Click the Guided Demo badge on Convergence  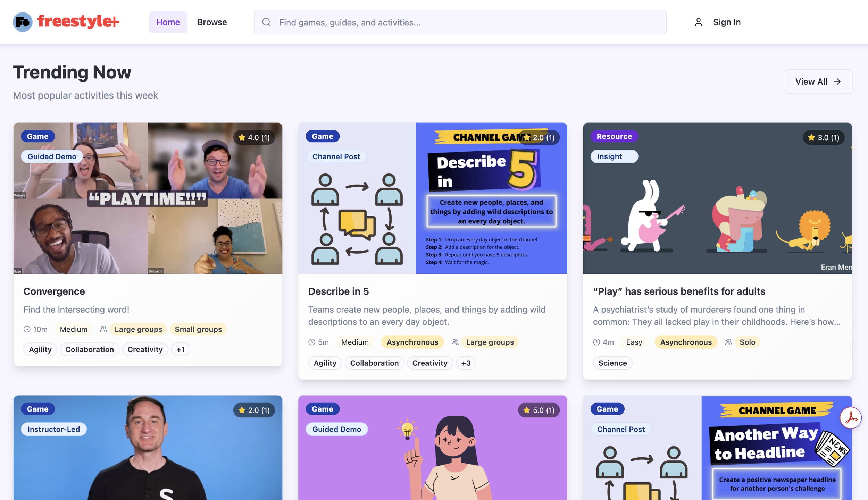tap(52, 156)
